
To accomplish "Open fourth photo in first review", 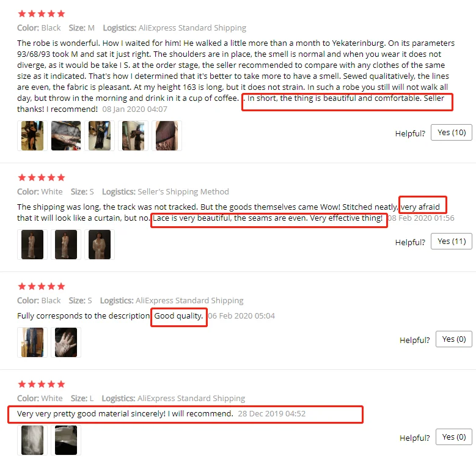I will pos(133,136).
